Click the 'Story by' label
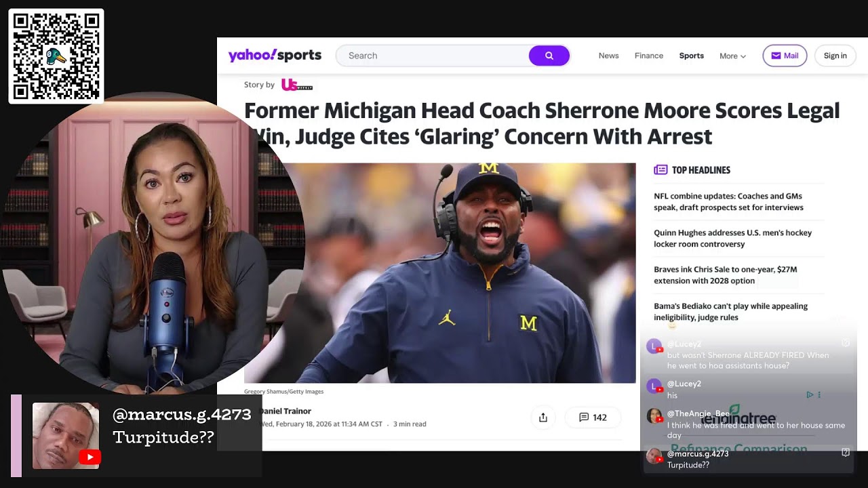Viewport: 868px width, 488px height. click(x=259, y=85)
